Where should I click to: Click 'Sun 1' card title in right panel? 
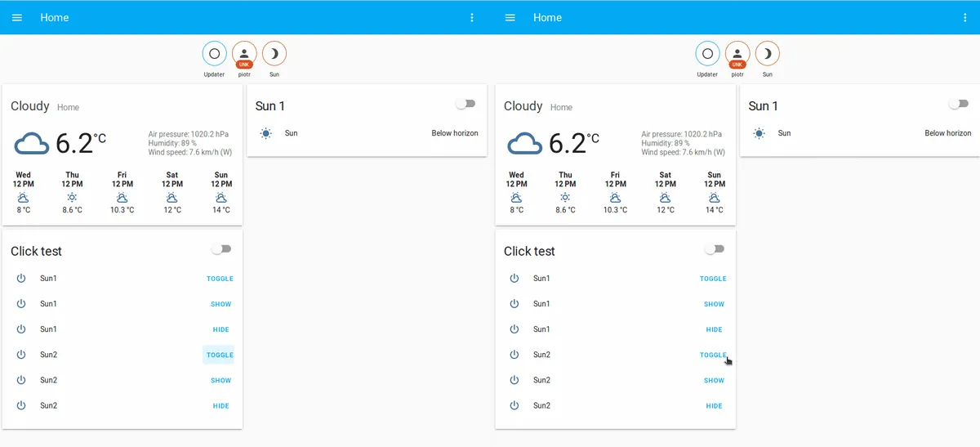click(x=762, y=106)
